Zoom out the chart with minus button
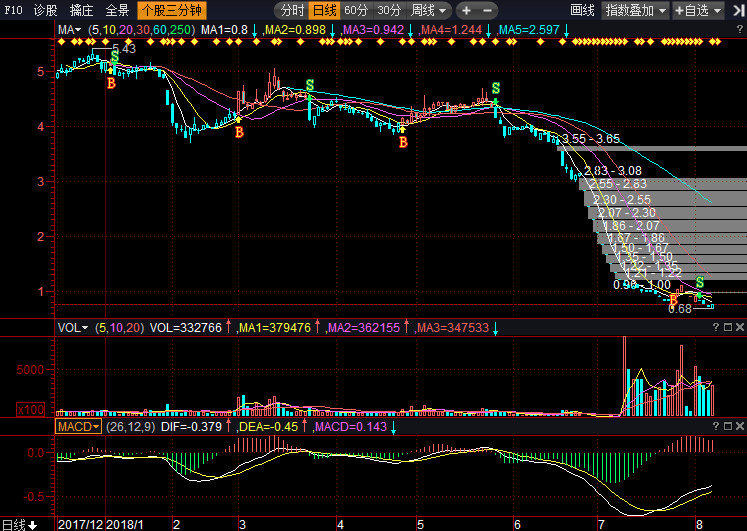This screenshot has width=747, height=531. 487,10
